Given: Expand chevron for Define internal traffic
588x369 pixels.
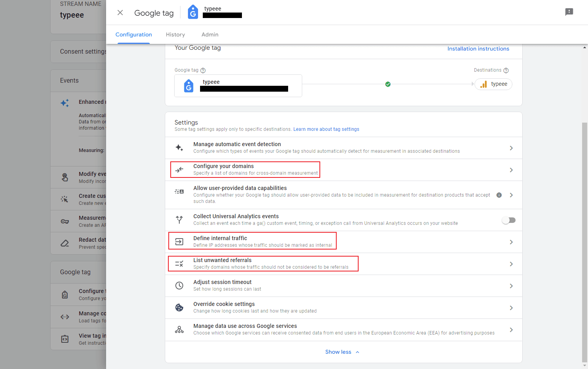Looking at the screenshot, I should [511, 242].
